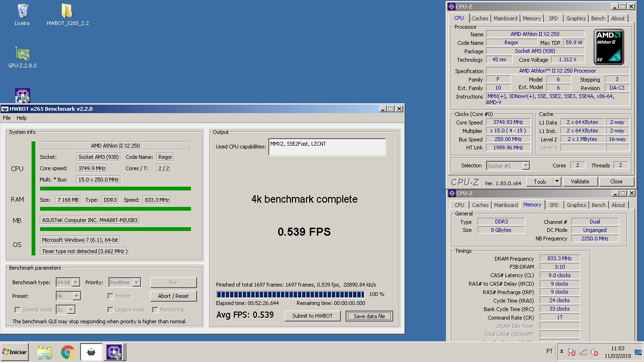Click the Core speed 3749.9 MHz field

(x=92, y=168)
